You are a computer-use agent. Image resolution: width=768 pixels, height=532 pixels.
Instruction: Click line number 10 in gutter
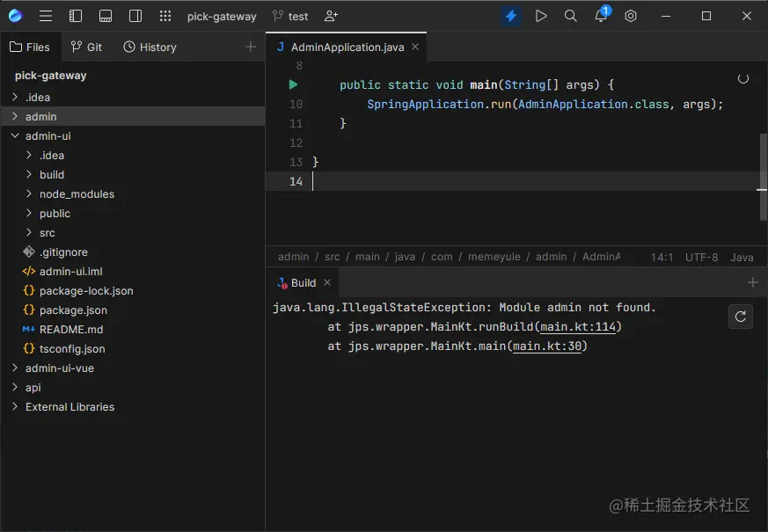296,105
